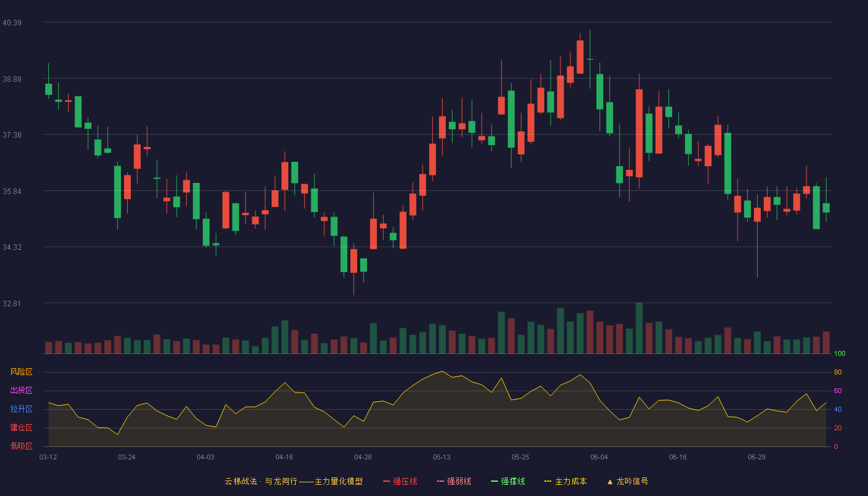This screenshot has width=868, height=496.
Task: Toggle the 龙吟信号 triangle legend item
Action: click(x=627, y=481)
